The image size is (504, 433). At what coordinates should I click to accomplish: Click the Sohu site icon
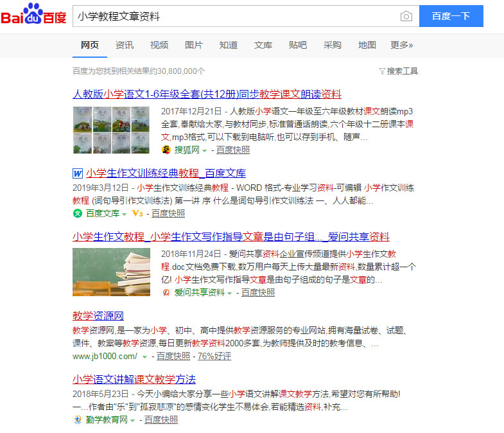(166, 150)
